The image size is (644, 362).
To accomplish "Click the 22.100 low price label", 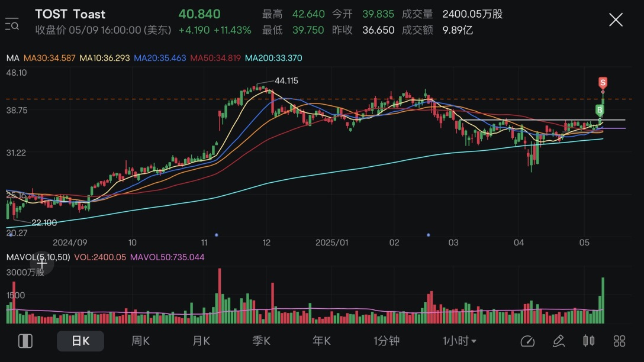I will (x=44, y=222).
